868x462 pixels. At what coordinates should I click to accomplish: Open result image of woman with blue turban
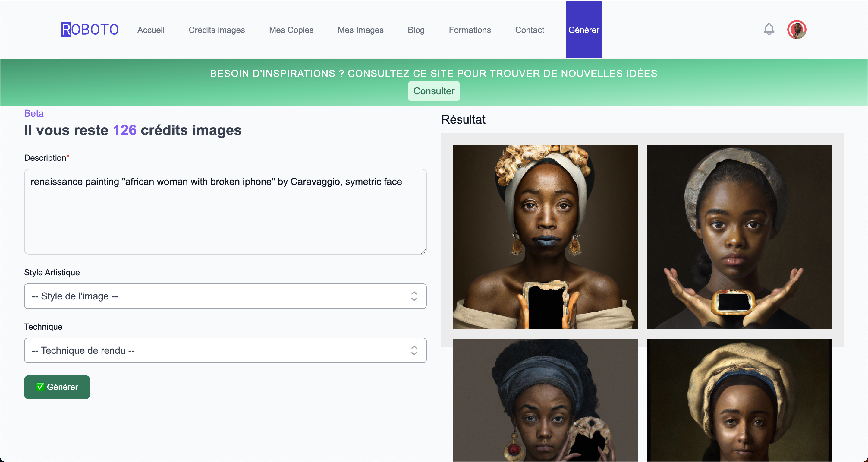[545, 400]
